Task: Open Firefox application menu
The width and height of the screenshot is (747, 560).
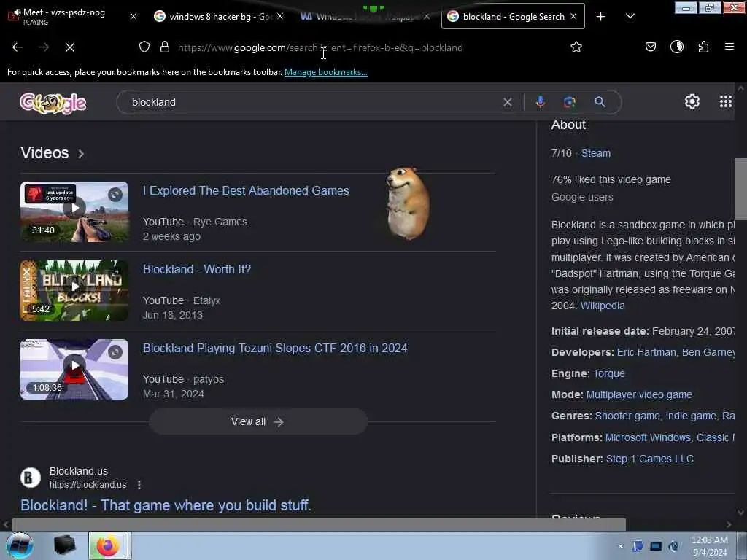Action: 729,47
